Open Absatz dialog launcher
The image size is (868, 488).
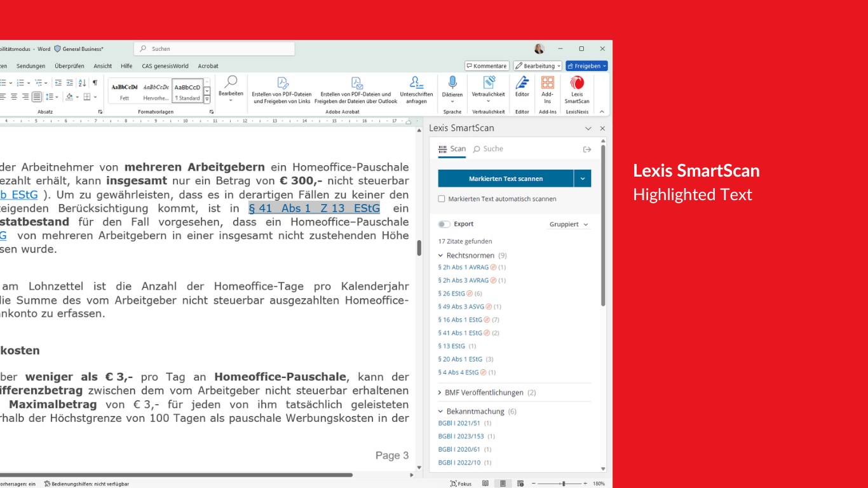(x=100, y=112)
